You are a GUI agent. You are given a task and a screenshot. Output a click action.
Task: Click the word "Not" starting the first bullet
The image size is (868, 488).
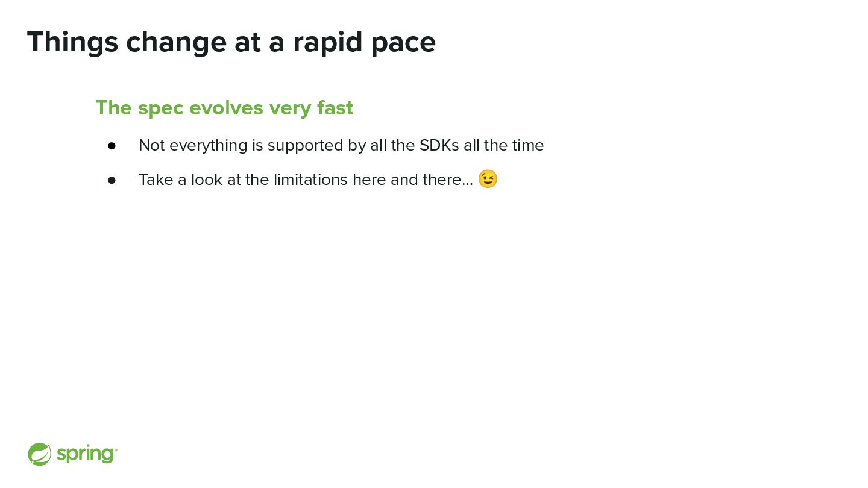pos(151,145)
